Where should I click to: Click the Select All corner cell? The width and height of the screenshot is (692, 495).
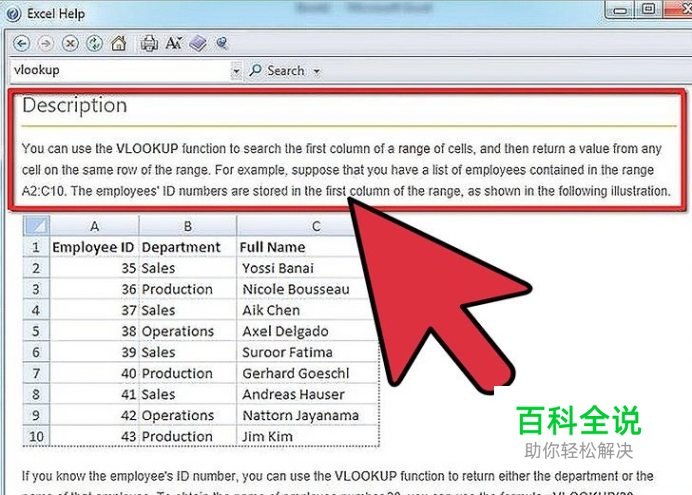36,226
